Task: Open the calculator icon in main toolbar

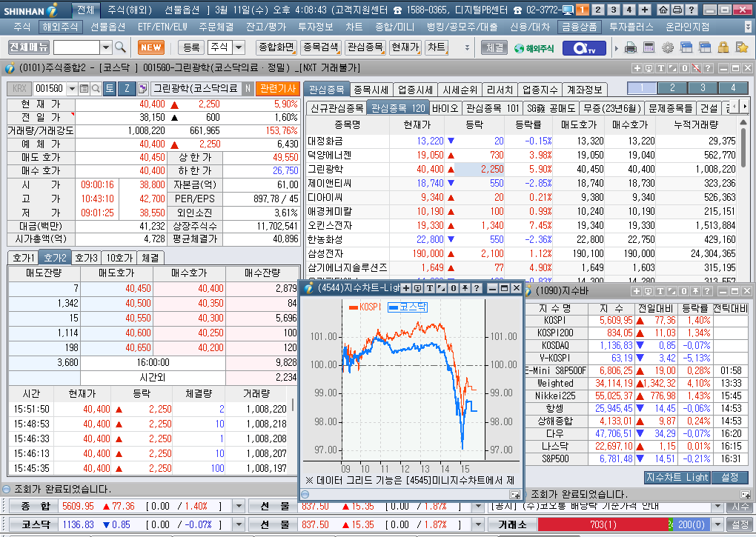Action: pyautogui.click(x=649, y=47)
